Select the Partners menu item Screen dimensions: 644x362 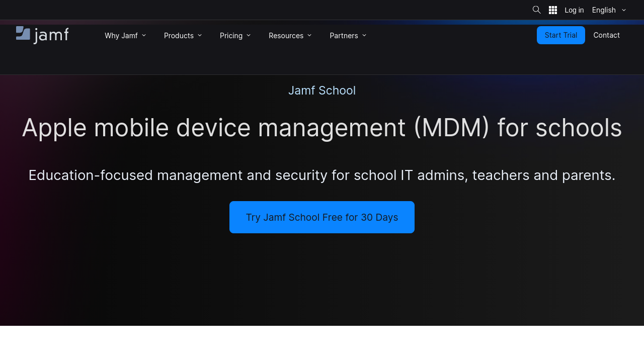tap(344, 35)
